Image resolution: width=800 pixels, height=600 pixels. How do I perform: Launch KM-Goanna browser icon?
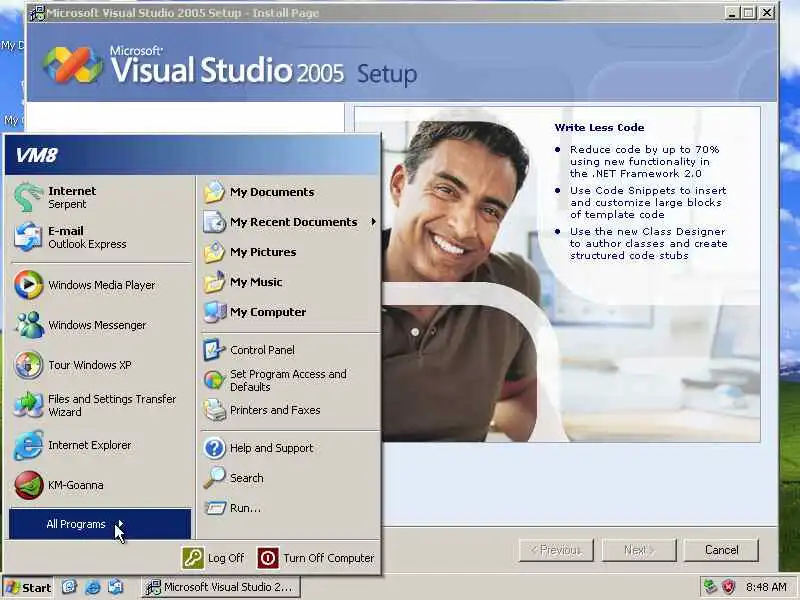coord(28,485)
